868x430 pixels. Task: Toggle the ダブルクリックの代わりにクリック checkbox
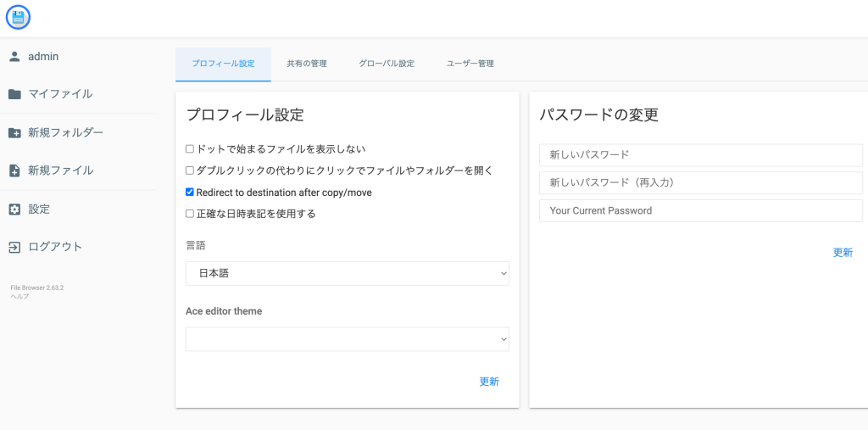[x=190, y=170]
